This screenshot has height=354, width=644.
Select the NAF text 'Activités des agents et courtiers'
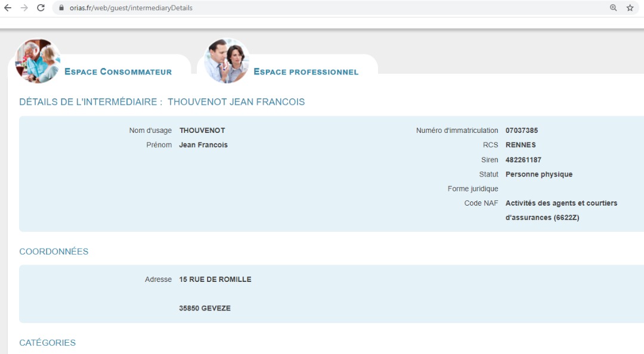point(561,203)
